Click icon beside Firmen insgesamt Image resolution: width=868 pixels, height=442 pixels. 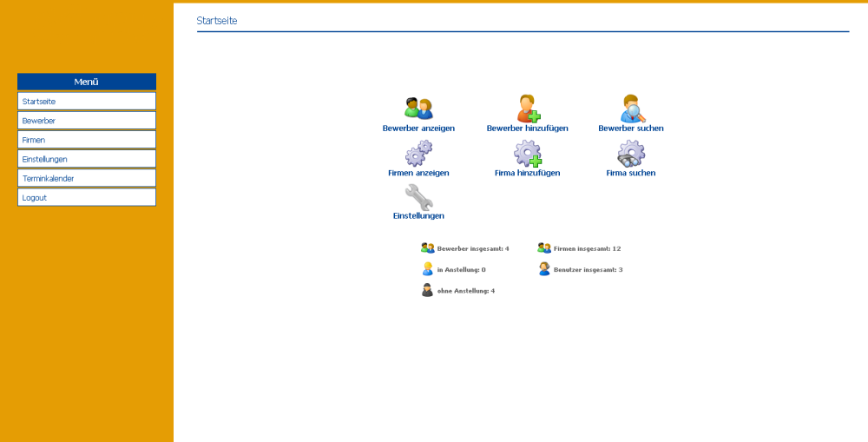[544, 248]
